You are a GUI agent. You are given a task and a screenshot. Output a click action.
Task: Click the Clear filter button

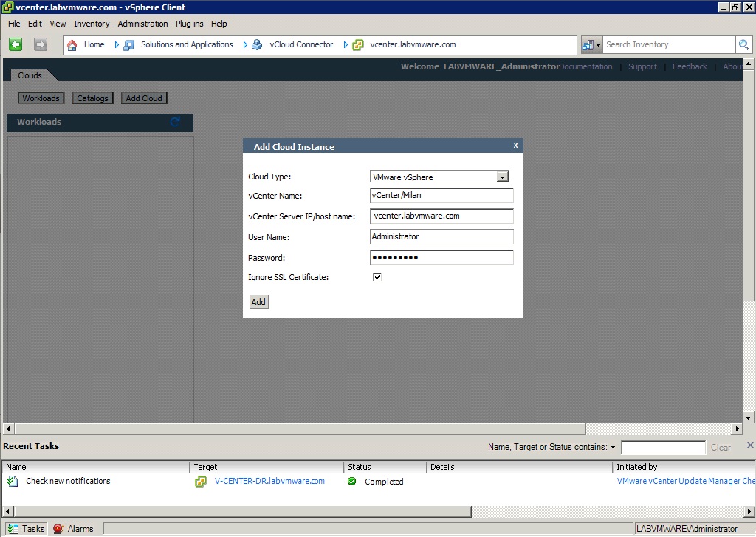(x=721, y=448)
